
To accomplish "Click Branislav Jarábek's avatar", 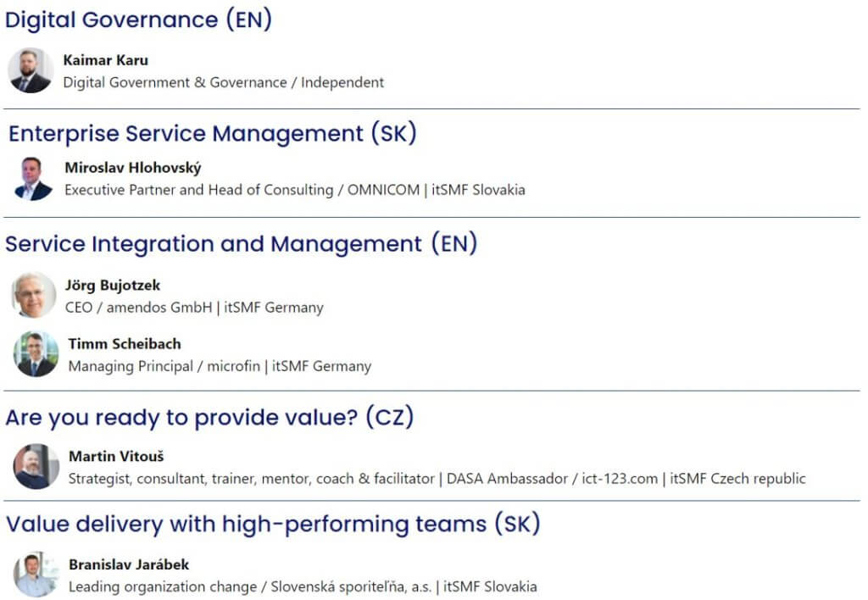I will pyautogui.click(x=36, y=574).
